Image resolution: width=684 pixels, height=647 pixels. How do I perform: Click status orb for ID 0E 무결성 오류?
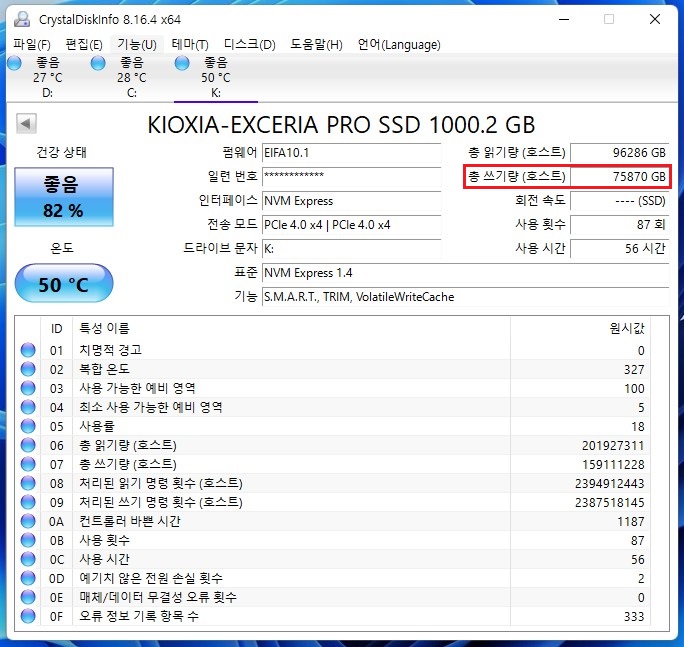tap(28, 597)
